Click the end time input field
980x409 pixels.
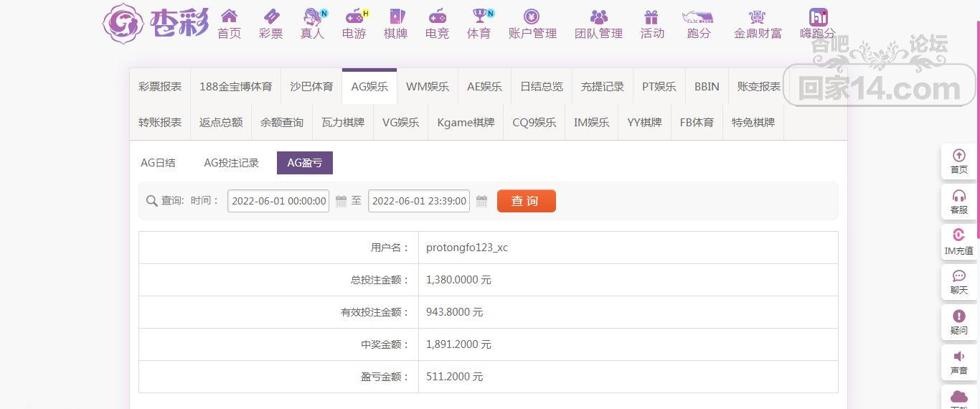pyautogui.click(x=419, y=202)
